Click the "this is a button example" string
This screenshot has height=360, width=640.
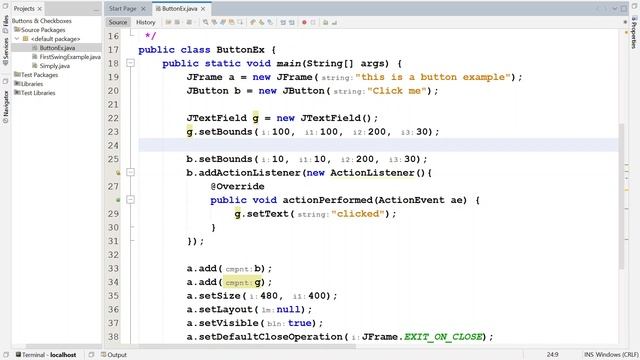tap(433, 77)
